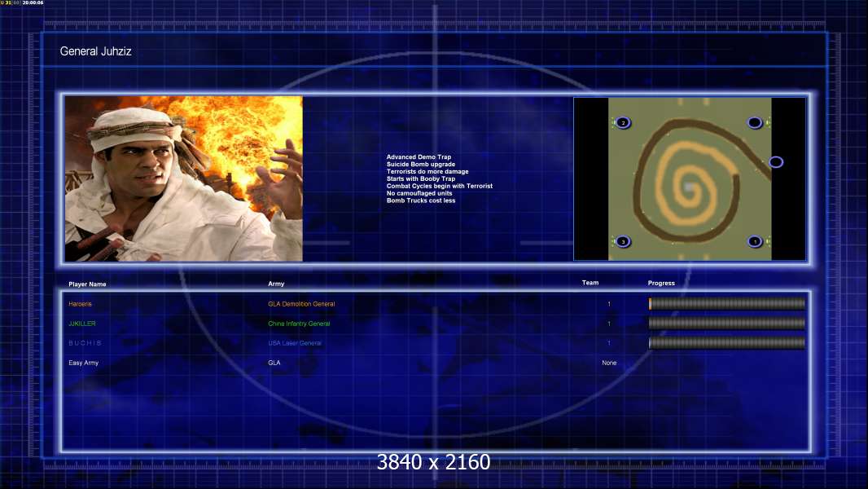Click BUCHIS loading progress bar
Screen dimensions: 868x489
[727, 343]
